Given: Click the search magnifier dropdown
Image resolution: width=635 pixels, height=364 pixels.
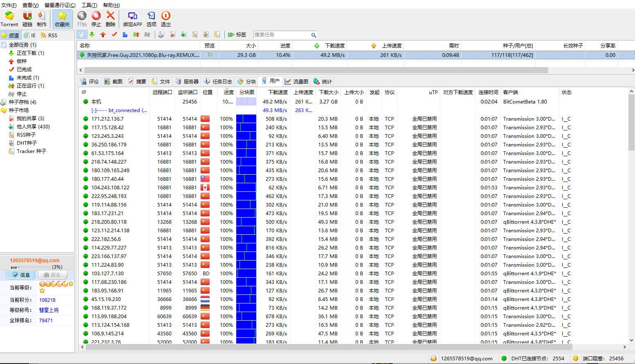Looking at the screenshot, I should (x=314, y=35).
